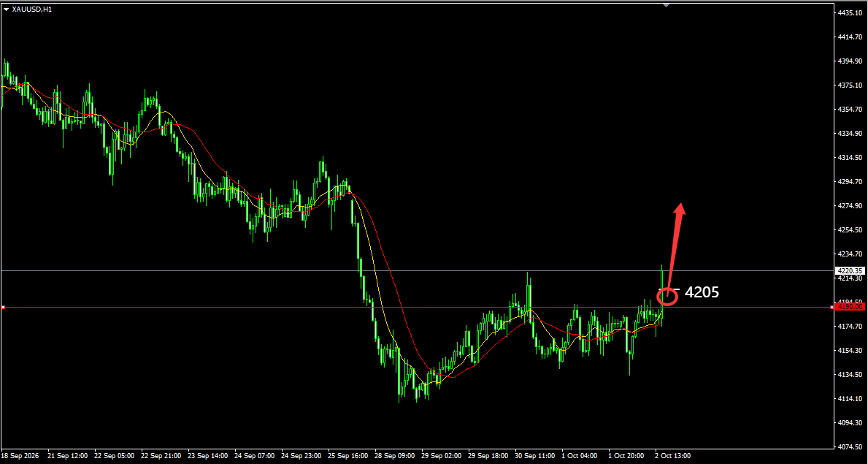
Task: Click the 4094.30 price axis label
Action: 850,423
